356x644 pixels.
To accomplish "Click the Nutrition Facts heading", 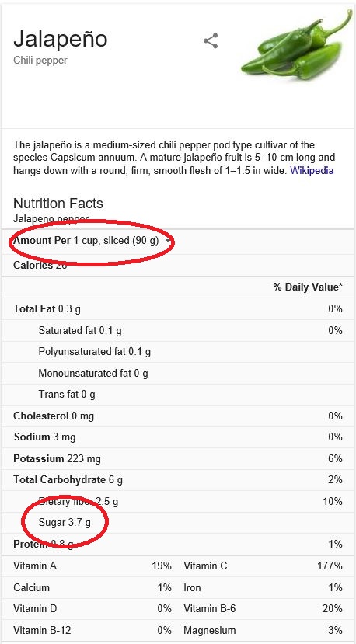I will 58,204.
